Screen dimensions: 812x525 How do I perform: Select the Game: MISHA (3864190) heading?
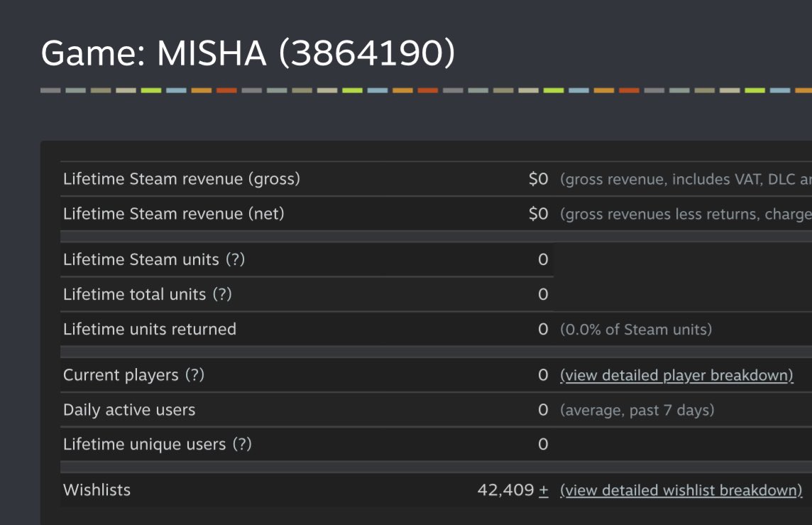click(x=248, y=53)
